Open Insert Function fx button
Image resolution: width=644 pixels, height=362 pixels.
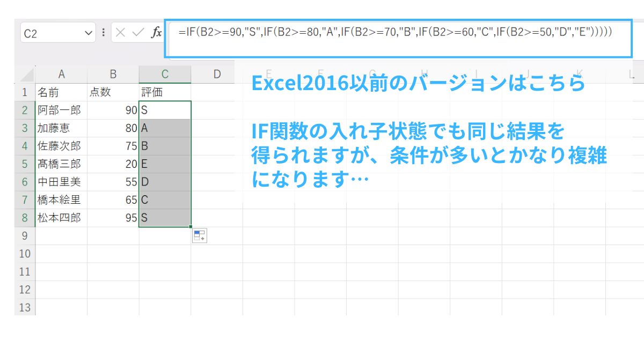pos(156,33)
